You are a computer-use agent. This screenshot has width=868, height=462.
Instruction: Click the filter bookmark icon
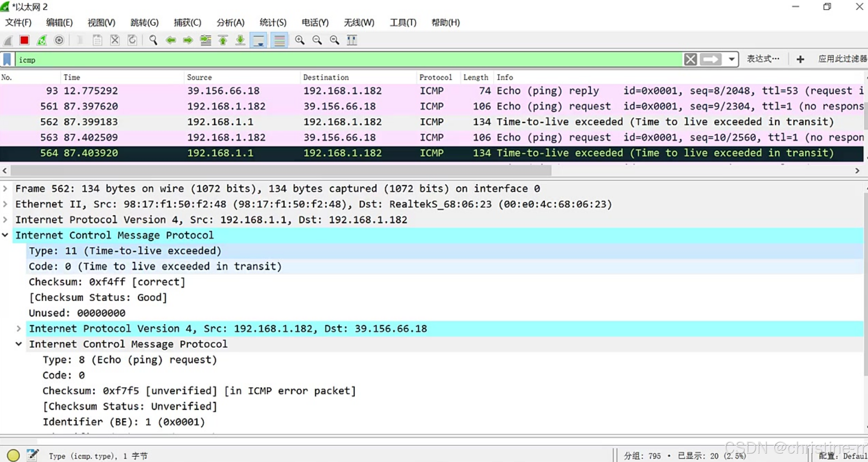[7, 59]
